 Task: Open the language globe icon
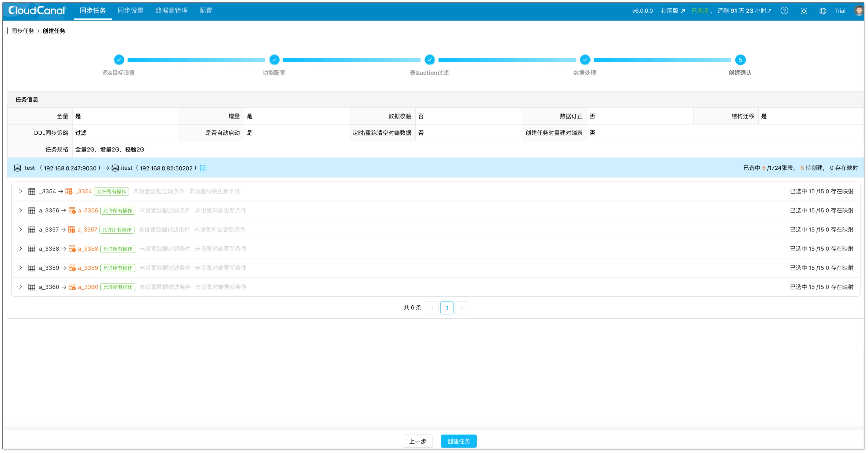click(x=822, y=11)
